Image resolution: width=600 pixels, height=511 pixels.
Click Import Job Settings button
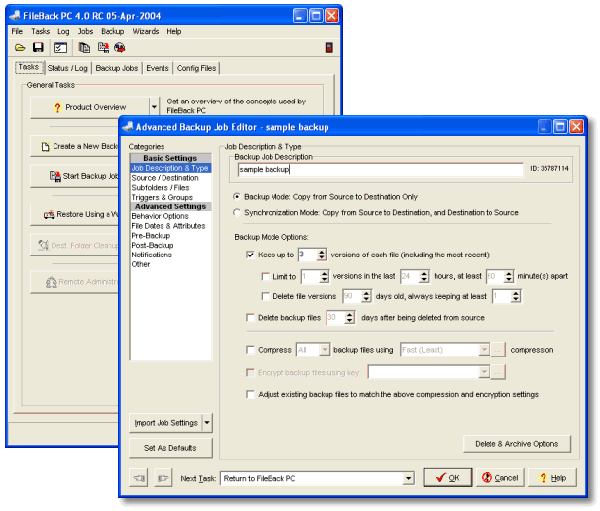click(166, 423)
